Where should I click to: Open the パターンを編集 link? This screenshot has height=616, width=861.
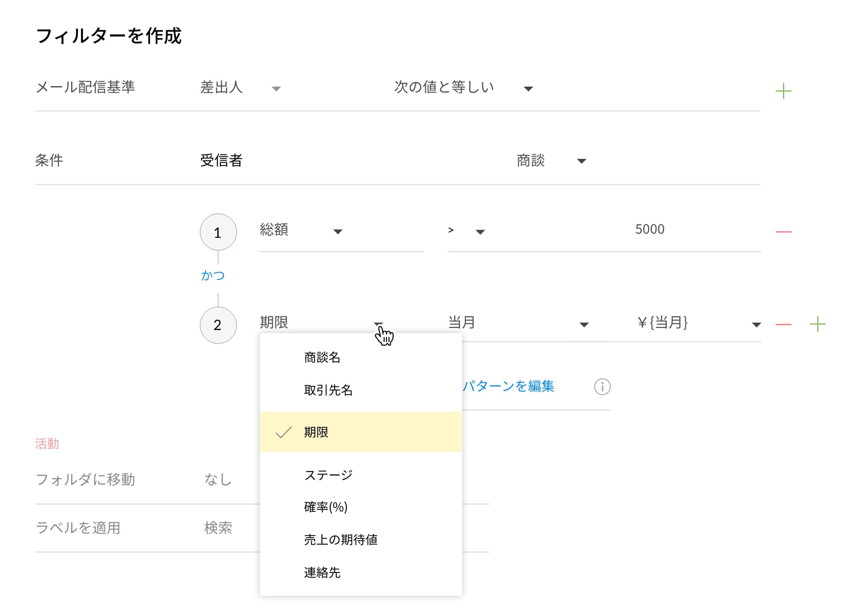[x=508, y=386]
